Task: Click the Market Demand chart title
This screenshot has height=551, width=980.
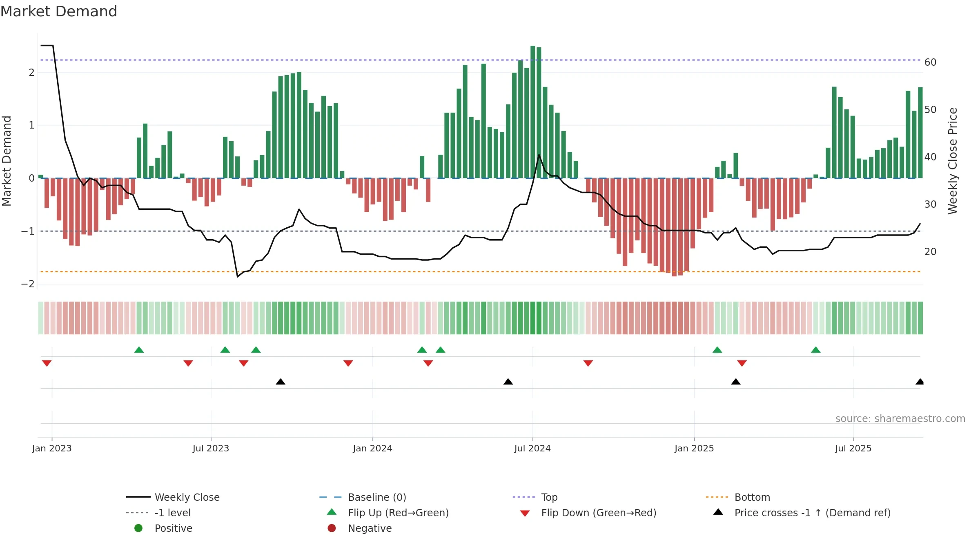Action: coord(59,11)
